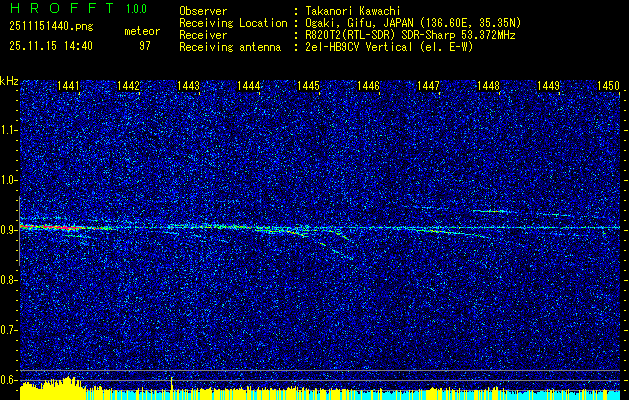The height and width of the screenshot is (400, 629).
Task: Click the 1448 time marker
Action: [489, 85]
